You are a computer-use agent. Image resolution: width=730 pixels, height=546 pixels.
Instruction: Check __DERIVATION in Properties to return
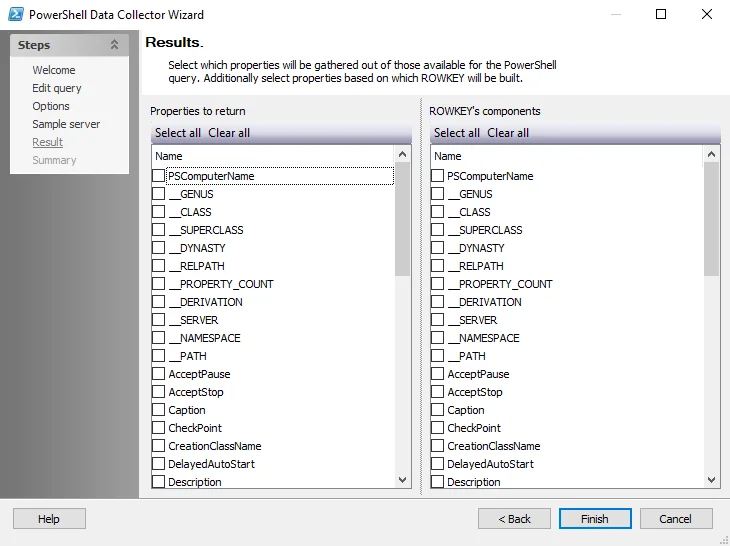[159, 302]
